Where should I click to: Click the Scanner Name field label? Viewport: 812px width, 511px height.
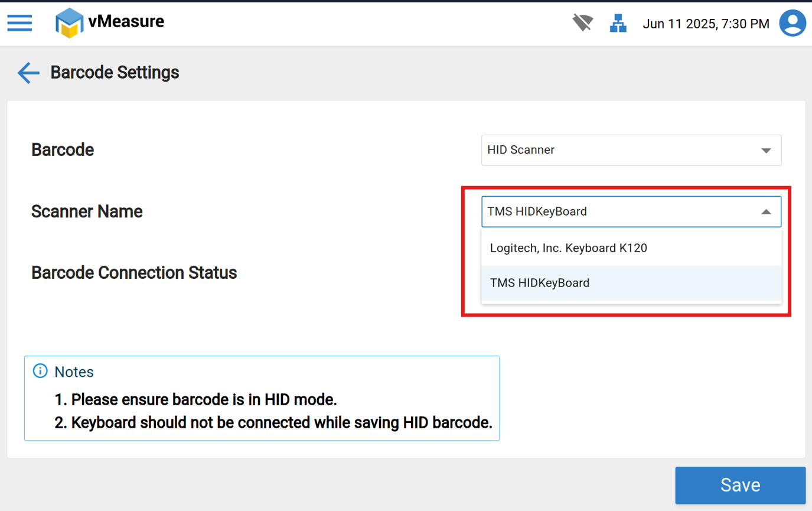pyautogui.click(x=87, y=211)
